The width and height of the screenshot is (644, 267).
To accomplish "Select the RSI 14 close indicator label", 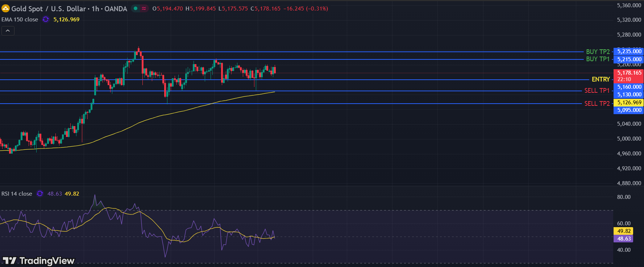I will click(x=17, y=194).
